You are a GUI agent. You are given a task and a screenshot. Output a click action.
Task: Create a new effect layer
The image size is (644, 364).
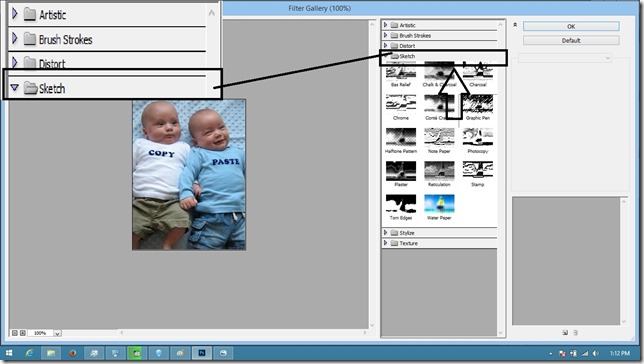(x=565, y=332)
